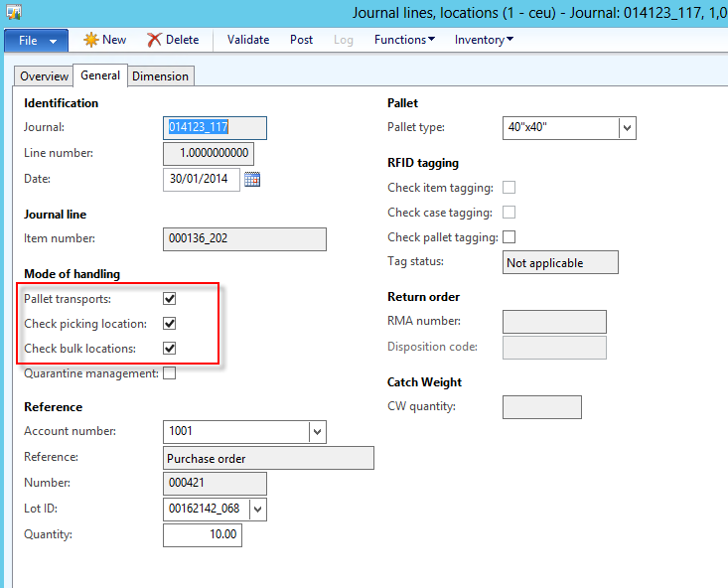
Task: Expand the Inventory menu
Action: click(x=484, y=40)
